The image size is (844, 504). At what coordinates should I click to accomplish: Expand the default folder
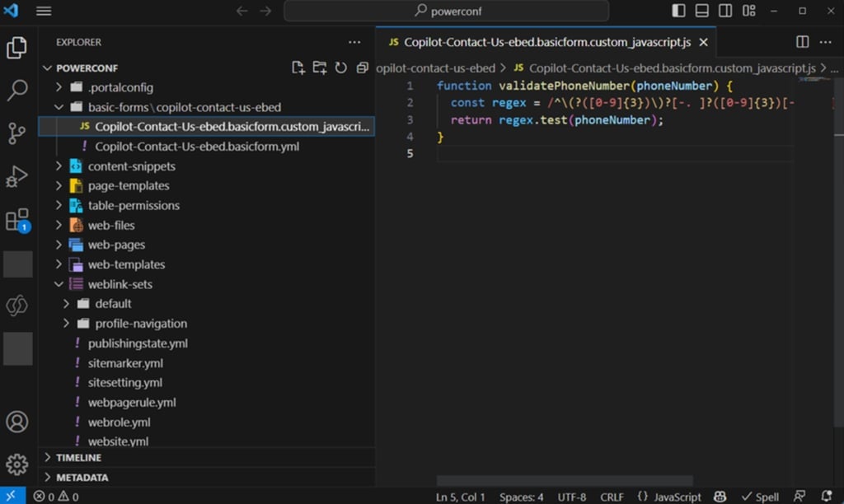[66, 304]
